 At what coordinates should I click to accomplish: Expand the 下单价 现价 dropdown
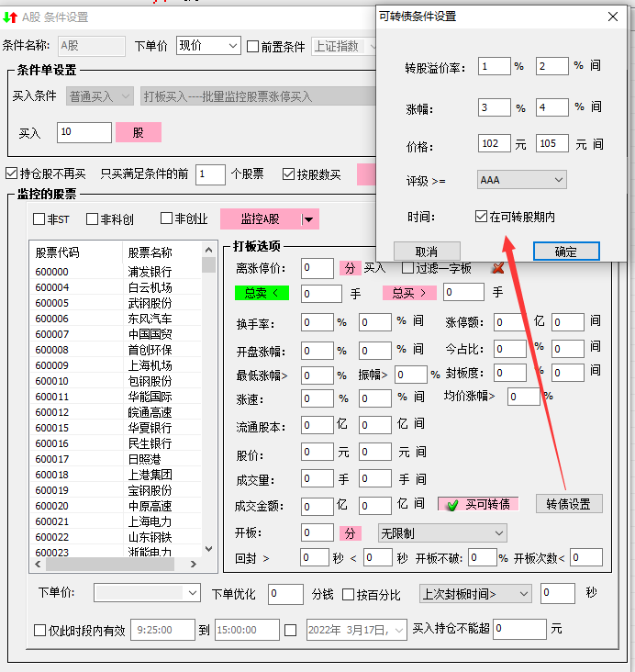[x=207, y=46]
